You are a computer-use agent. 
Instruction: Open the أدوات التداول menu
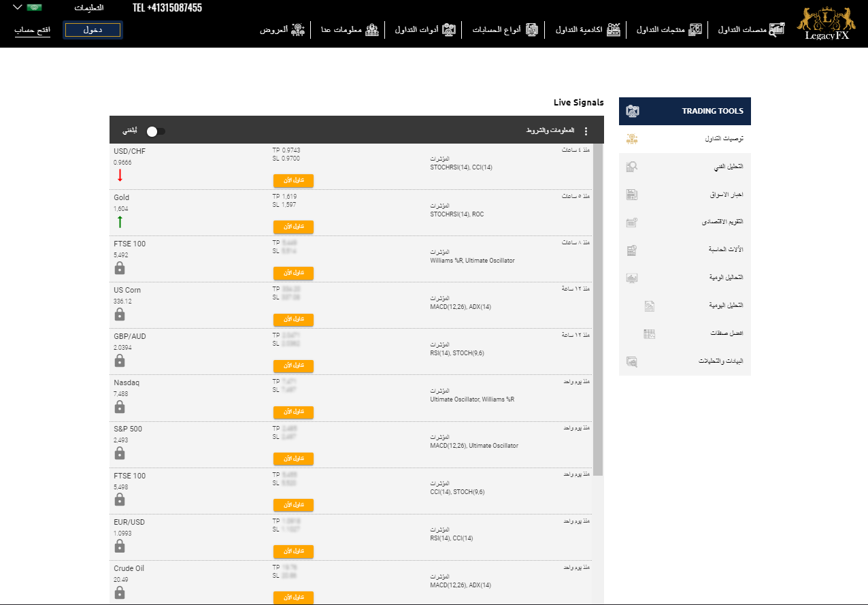point(426,30)
